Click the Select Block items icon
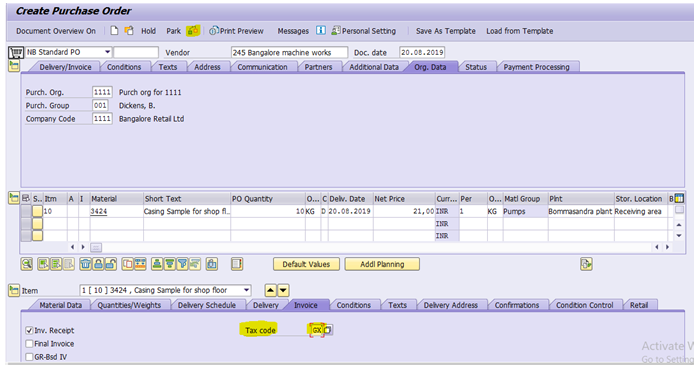This screenshot has width=699, height=371. [x=56, y=264]
